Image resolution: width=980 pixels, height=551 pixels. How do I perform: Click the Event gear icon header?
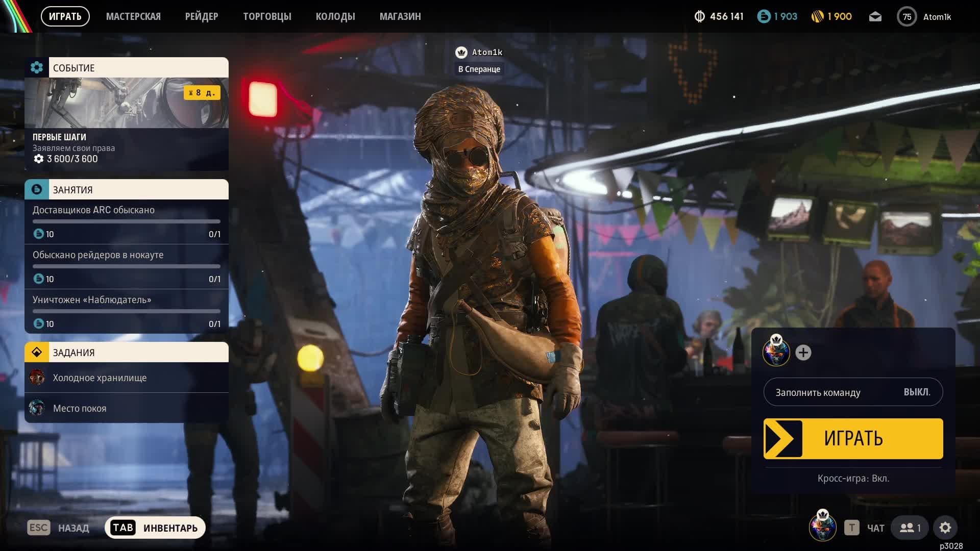coord(37,67)
